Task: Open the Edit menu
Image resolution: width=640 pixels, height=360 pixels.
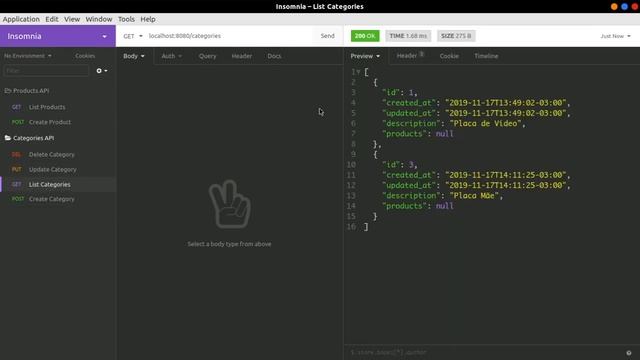Action: pyautogui.click(x=52, y=19)
